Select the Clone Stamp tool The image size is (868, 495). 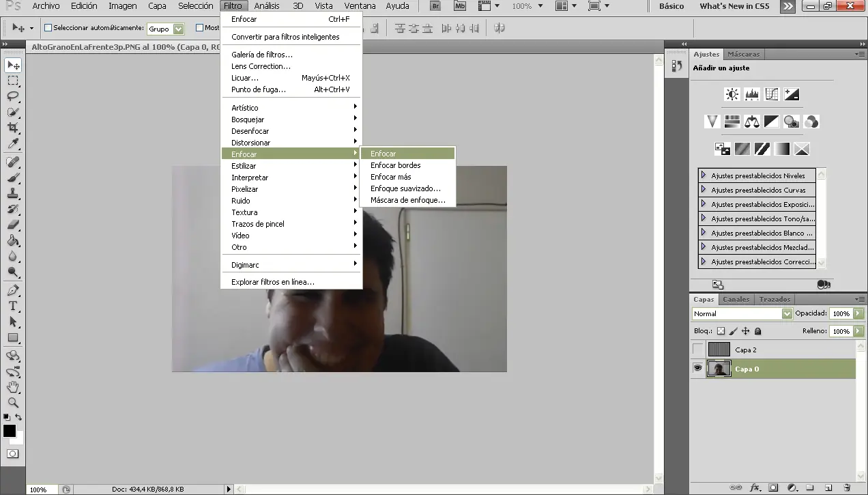(x=13, y=193)
